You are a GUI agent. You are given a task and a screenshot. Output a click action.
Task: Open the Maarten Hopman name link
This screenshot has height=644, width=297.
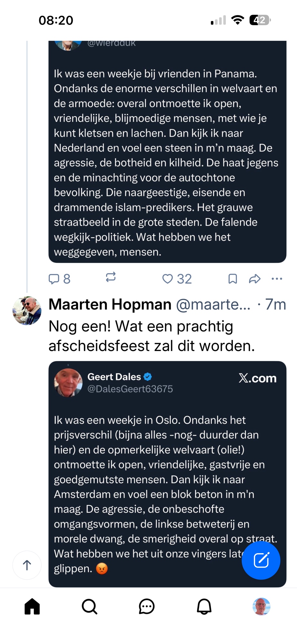click(x=110, y=304)
